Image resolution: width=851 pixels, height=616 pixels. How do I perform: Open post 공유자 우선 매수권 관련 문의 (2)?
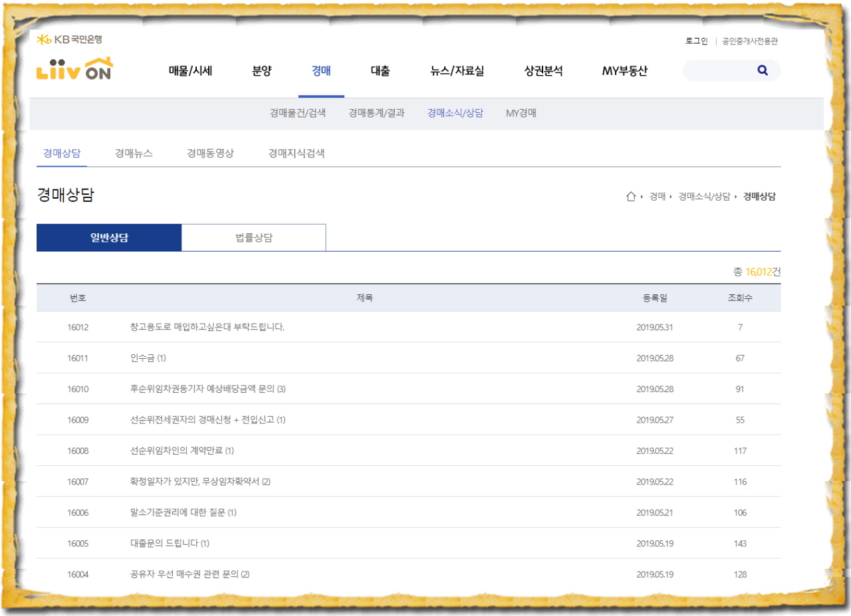pos(190,574)
